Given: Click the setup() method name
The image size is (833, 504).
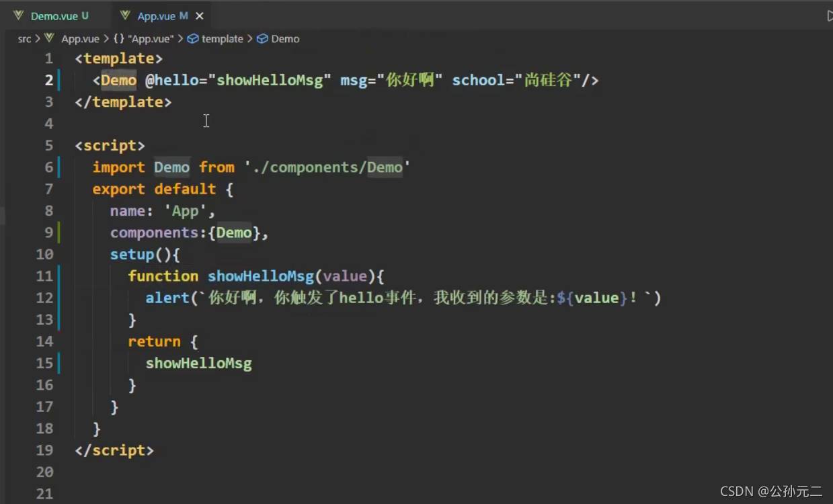Looking at the screenshot, I should [132, 255].
